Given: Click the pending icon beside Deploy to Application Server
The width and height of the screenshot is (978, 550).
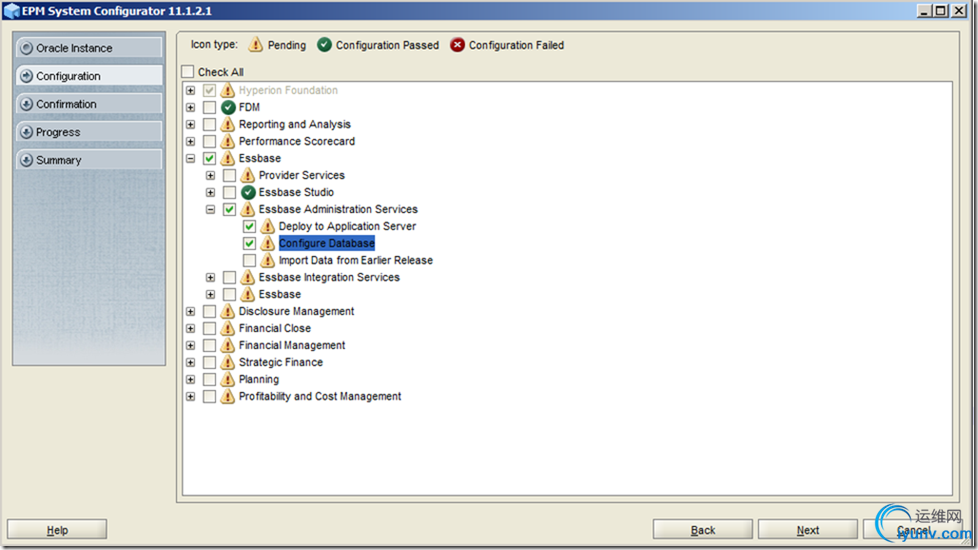Looking at the screenshot, I should click(x=268, y=226).
